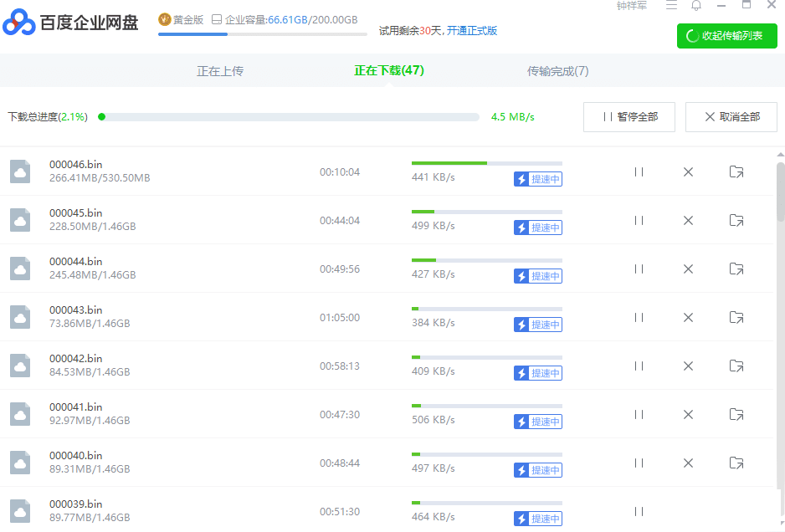785x532 pixels.
Task: Pause download of 000042.bin
Action: click(x=639, y=366)
